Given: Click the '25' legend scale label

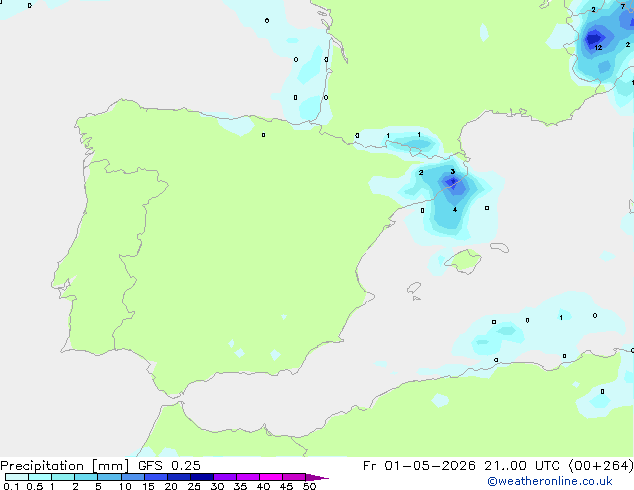Looking at the screenshot, I should coord(194,486).
